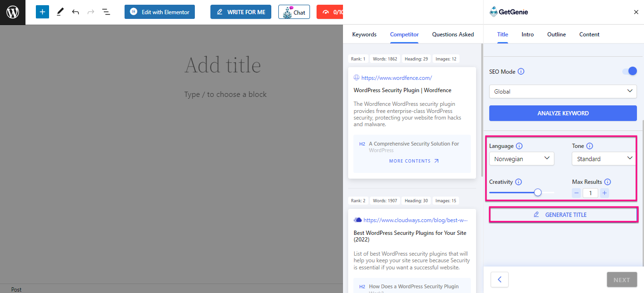Open the WordPress logo menu
644x293 pixels.
(x=12, y=12)
